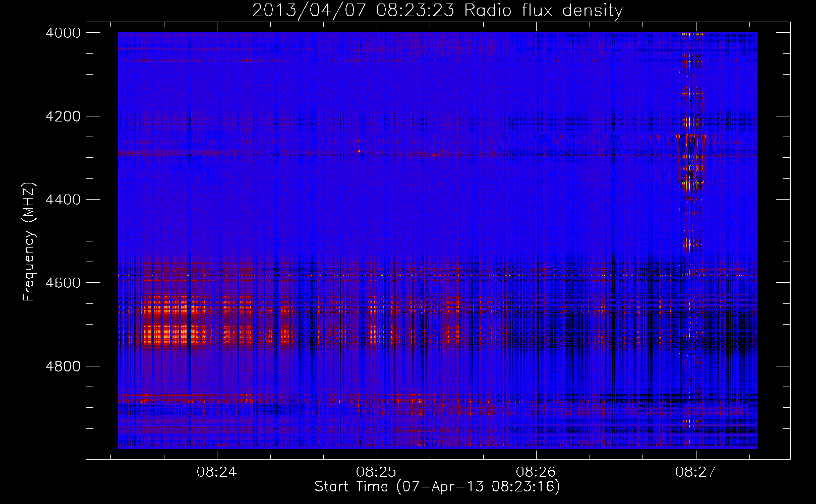Click the 4600 frequency axis label
816x504 pixels.
pyautogui.click(x=63, y=283)
